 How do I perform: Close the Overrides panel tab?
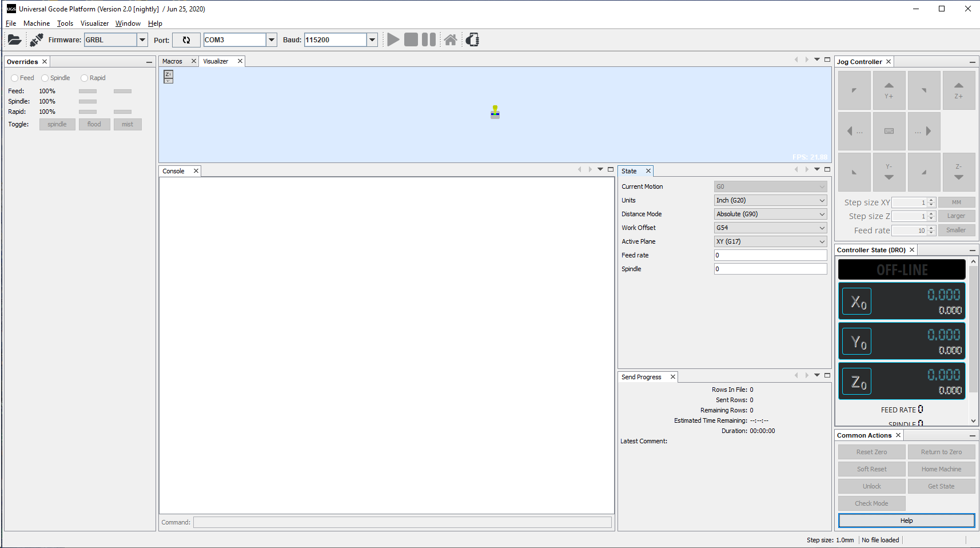[45, 62]
